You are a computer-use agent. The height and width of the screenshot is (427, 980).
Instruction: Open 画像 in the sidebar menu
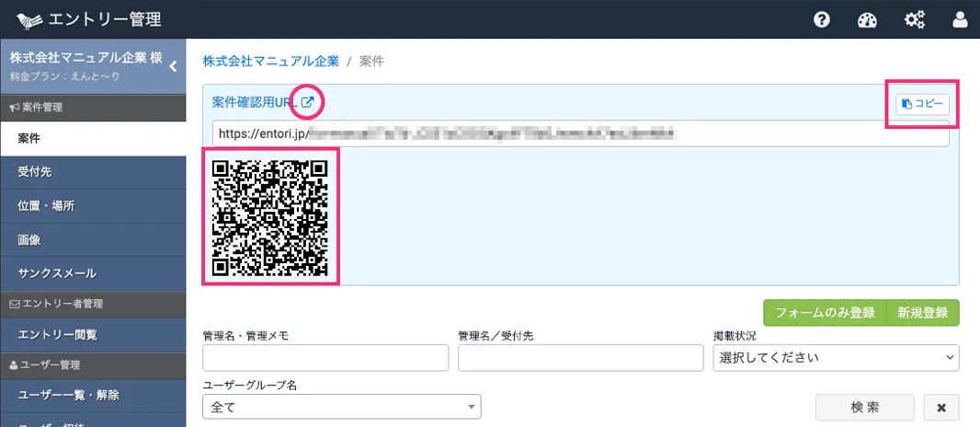[92, 240]
